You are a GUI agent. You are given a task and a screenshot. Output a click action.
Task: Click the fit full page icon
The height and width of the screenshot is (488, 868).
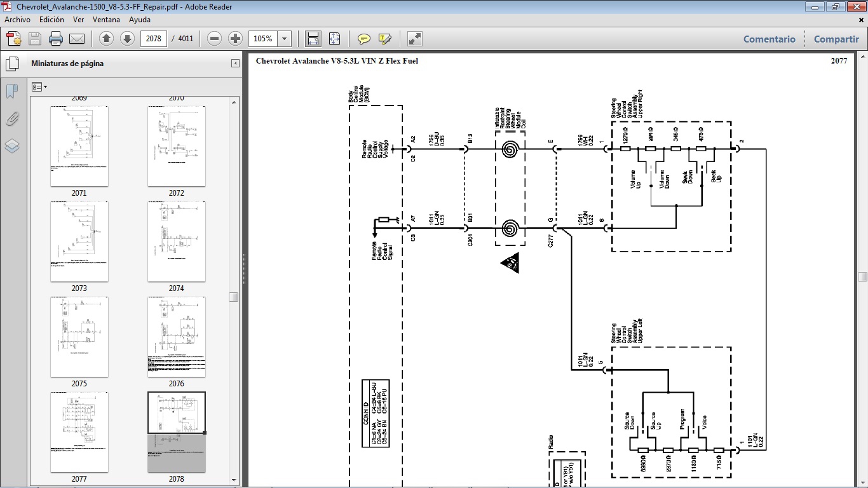coord(334,39)
